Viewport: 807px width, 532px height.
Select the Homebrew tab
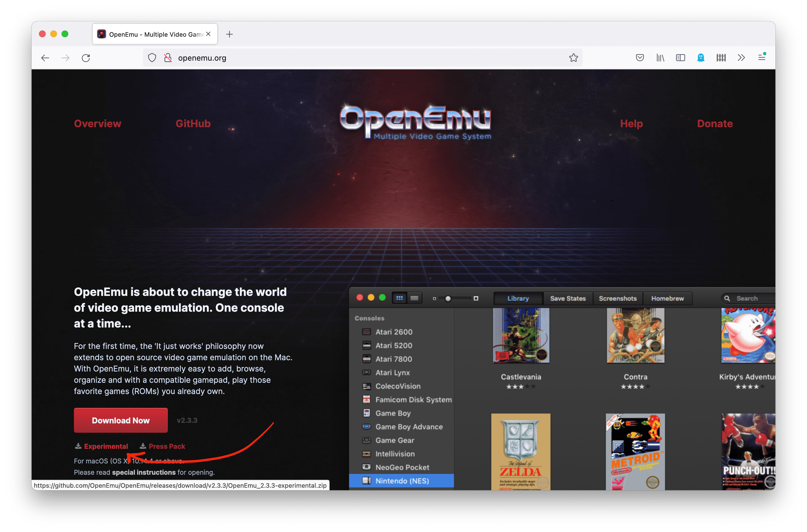pyautogui.click(x=667, y=298)
